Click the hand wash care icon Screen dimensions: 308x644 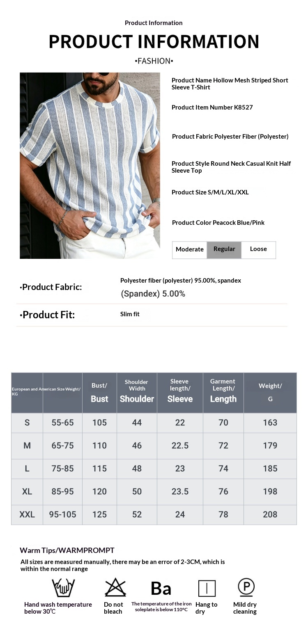click(x=63, y=588)
